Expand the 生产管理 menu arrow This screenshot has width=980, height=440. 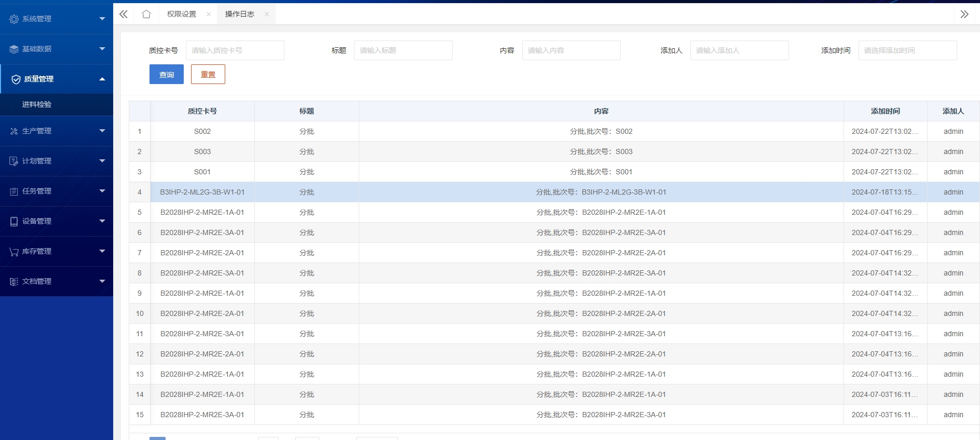[102, 131]
